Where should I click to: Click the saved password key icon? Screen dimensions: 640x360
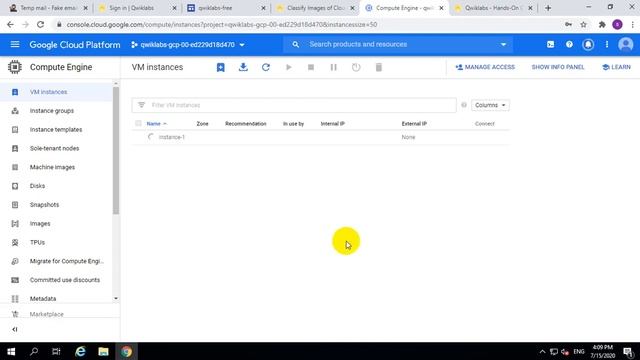(568, 24)
